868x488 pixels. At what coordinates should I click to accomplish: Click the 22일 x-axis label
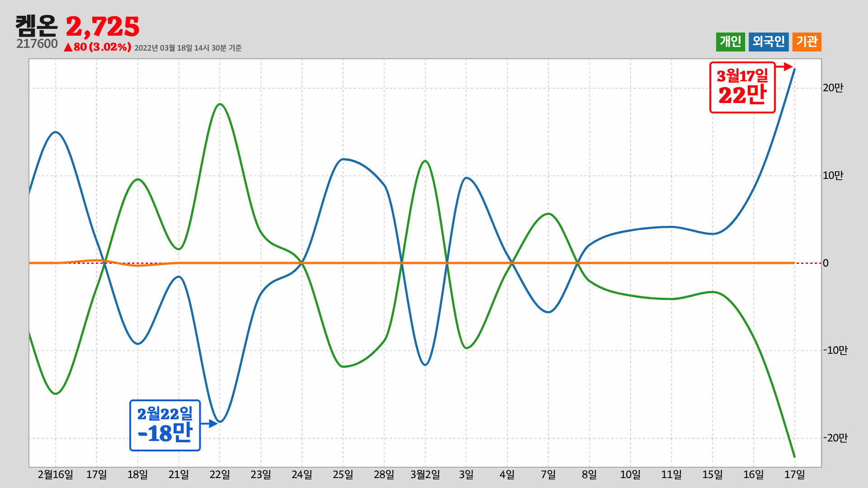click(x=220, y=474)
